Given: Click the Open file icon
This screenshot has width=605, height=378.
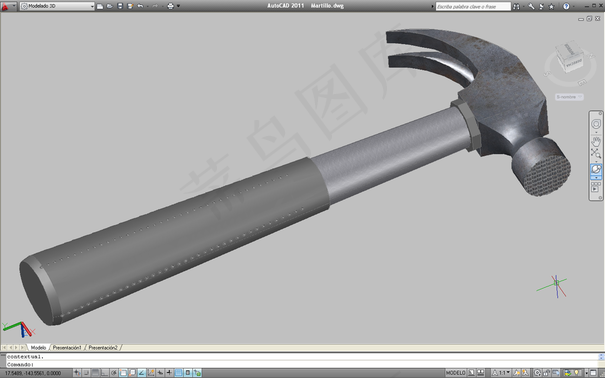Looking at the screenshot, I should 110,6.
